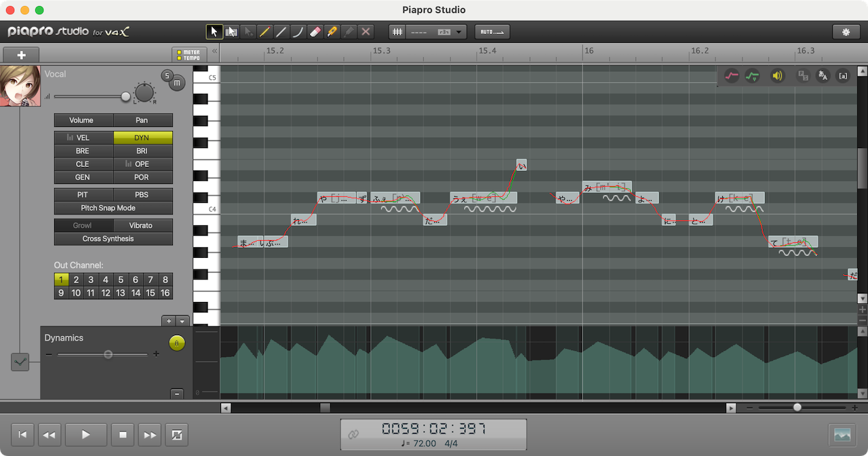Select the Curve drawing tool
The width and height of the screenshot is (868, 456).
click(298, 31)
